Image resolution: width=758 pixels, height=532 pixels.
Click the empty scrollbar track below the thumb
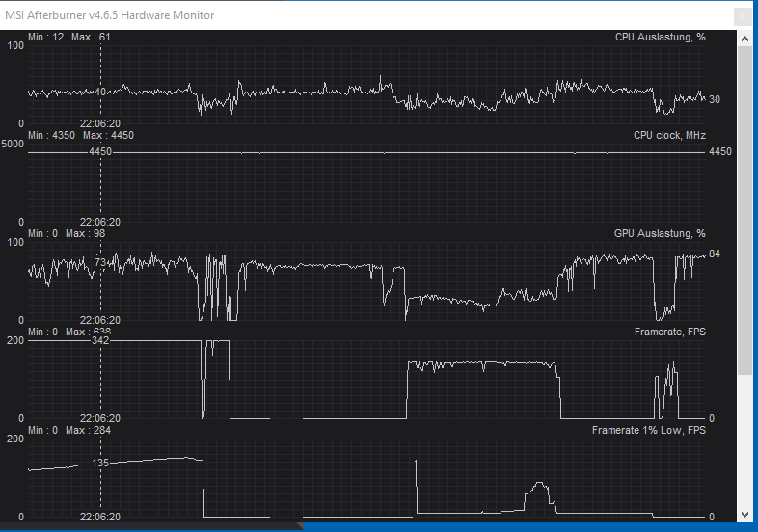coord(744,443)
